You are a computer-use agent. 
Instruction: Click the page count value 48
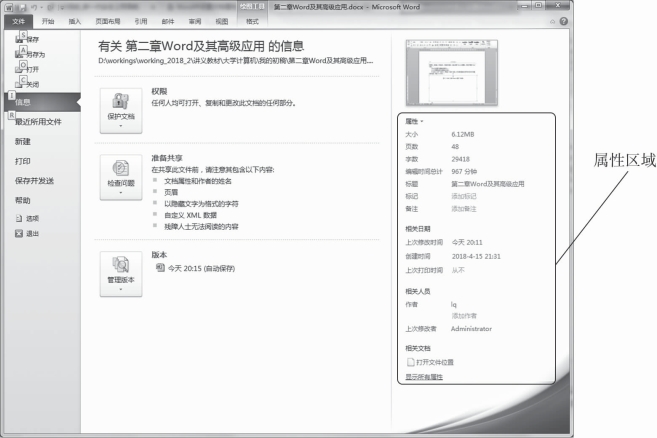click(455, 146)
